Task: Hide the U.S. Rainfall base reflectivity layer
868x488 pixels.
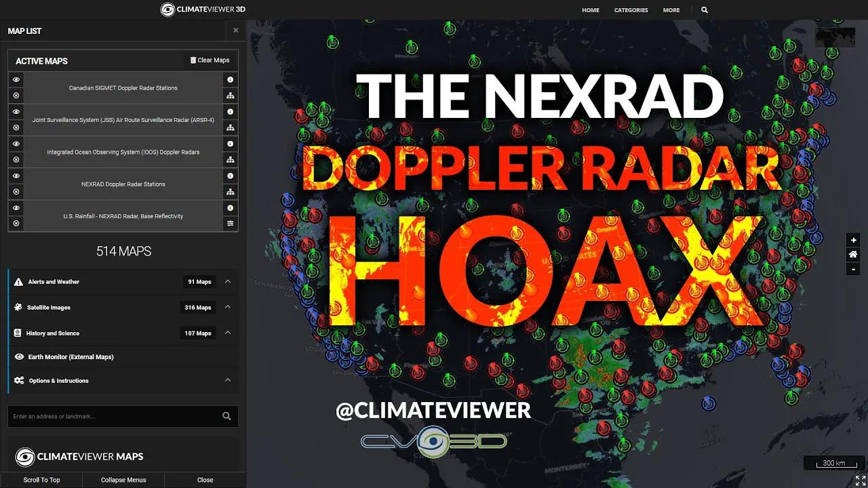Action: [16, 207]
